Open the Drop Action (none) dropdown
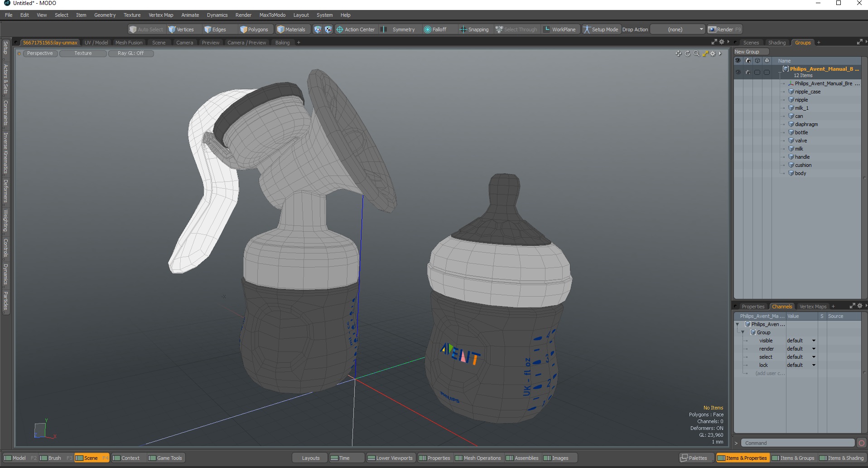The height and width of the screenshot is (468, 868). click(678, 29)
